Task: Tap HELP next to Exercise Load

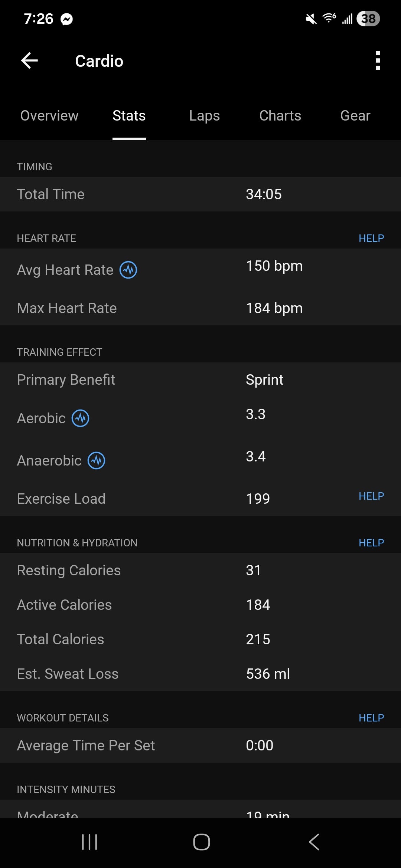Action: (x=371, y=496)
